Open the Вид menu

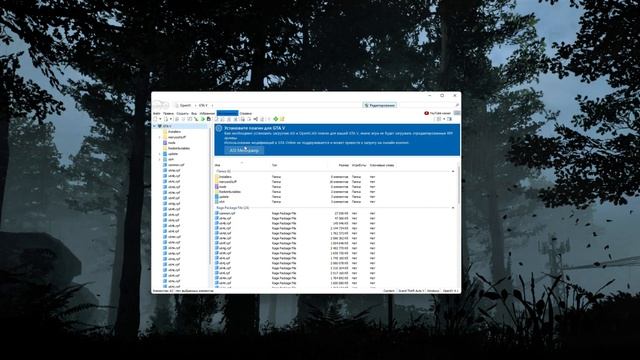pos(194,113)
